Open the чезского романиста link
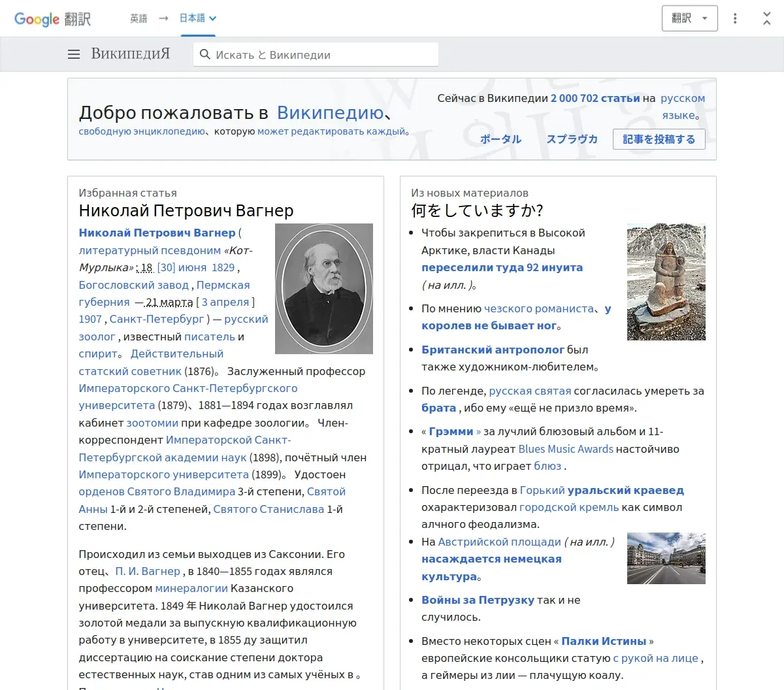Screen dimensions: 784x690 pos(539,308)
